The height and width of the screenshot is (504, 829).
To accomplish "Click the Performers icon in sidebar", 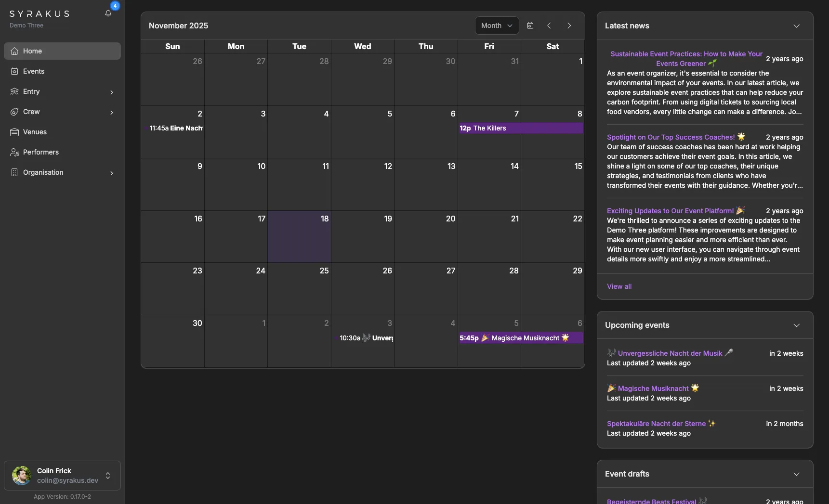I will pos(14,152).
